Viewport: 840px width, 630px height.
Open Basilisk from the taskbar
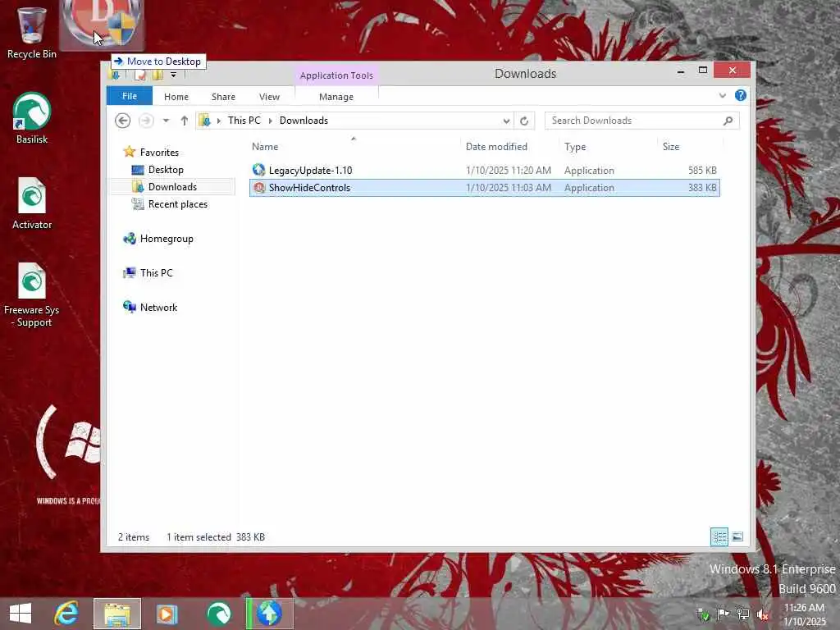(218, 614)
